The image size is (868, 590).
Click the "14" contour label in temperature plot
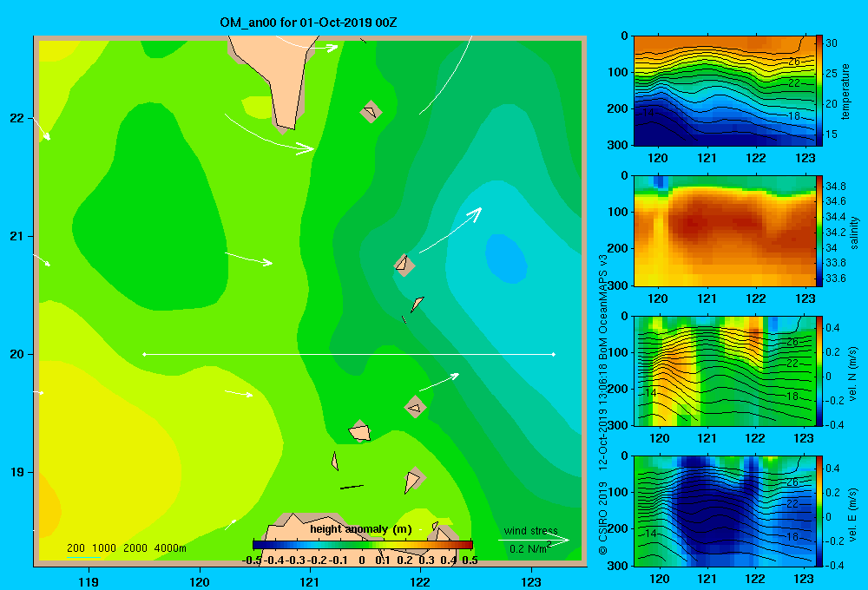[648, 112]
